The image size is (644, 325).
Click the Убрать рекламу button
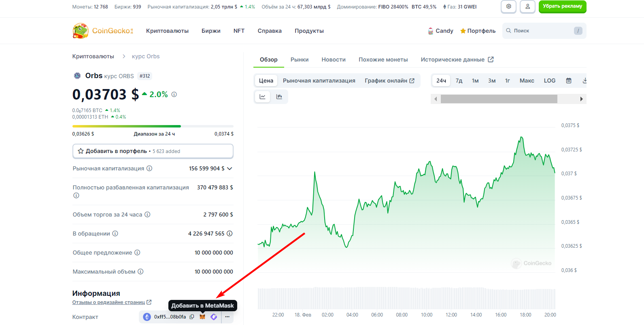[563, 6]
